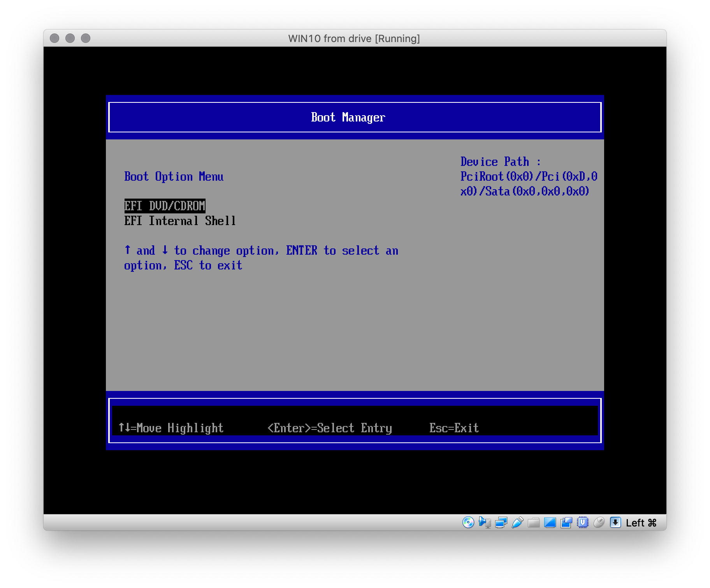
Task: Open the status bar arrow dropdown
Action: point(615,523)
